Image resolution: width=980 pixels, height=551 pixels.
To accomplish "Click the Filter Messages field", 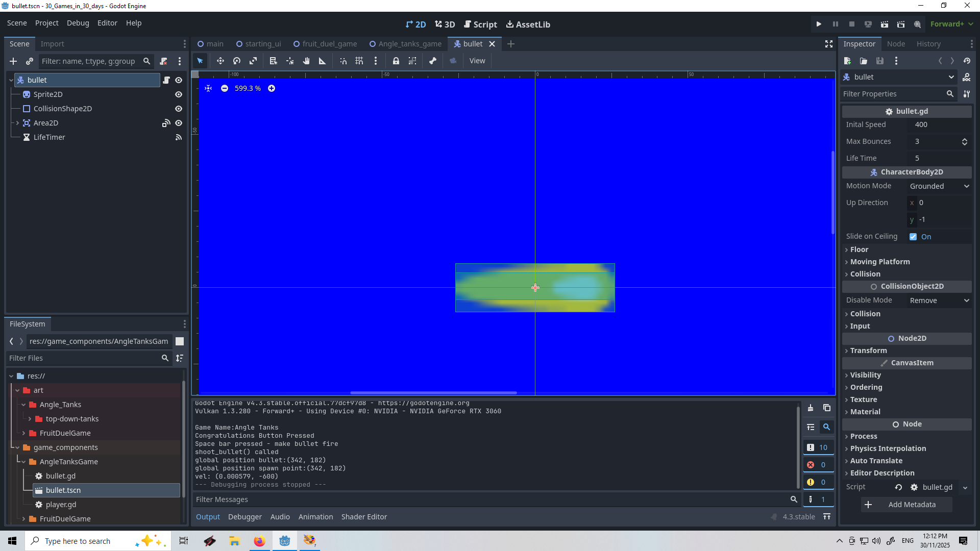I will (x=490, y=499).
